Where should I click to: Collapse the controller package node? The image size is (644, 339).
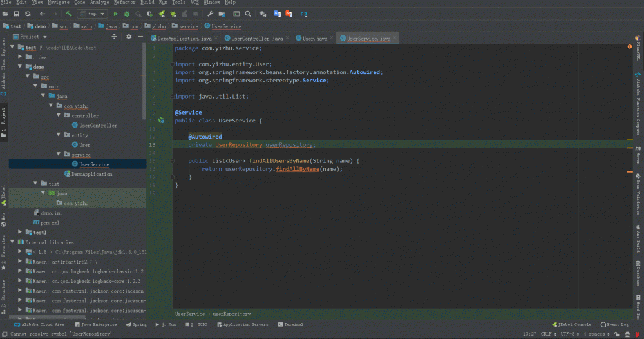pyautogui.click(x=59, y=116)
